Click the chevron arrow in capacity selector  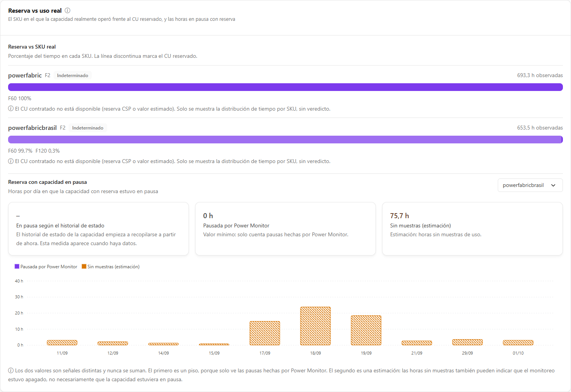pos(553,185)
